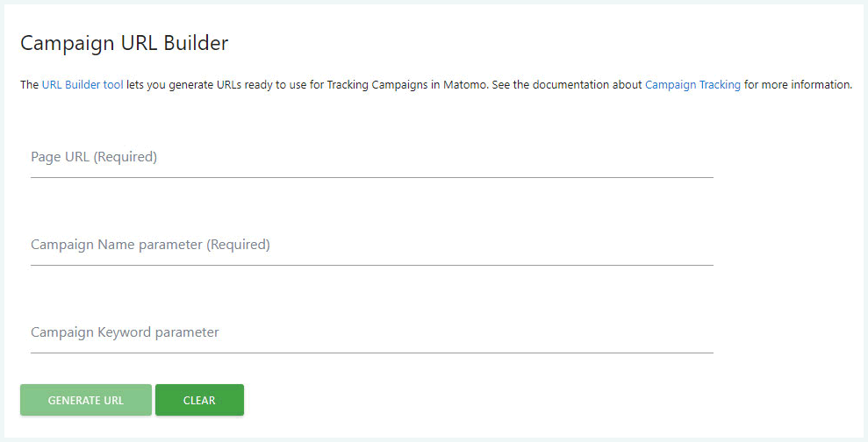Click the underline beneath the Page URL field
The image size is (868, 442).
(371, 177)
